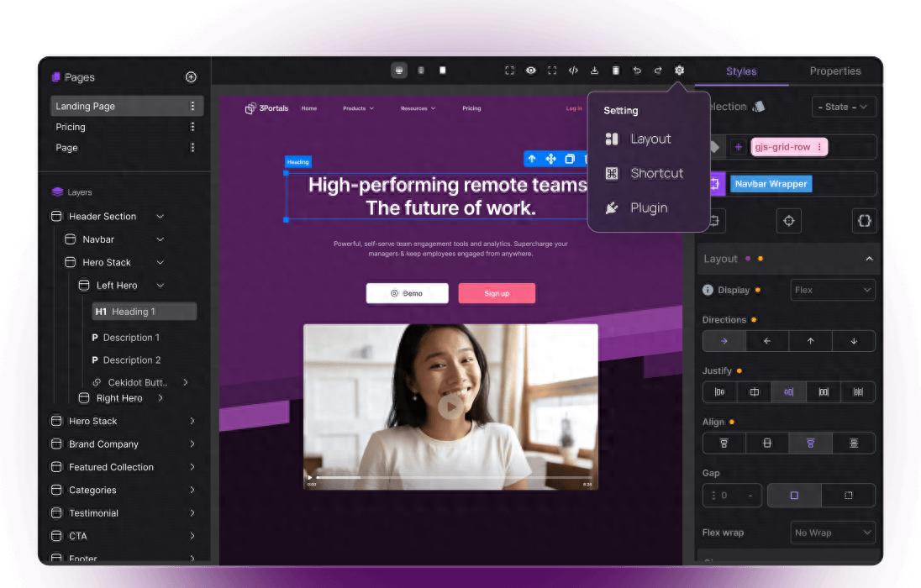Select parent of the Heading element
Viewport: 921px width, 588px height.
(532, 159)
